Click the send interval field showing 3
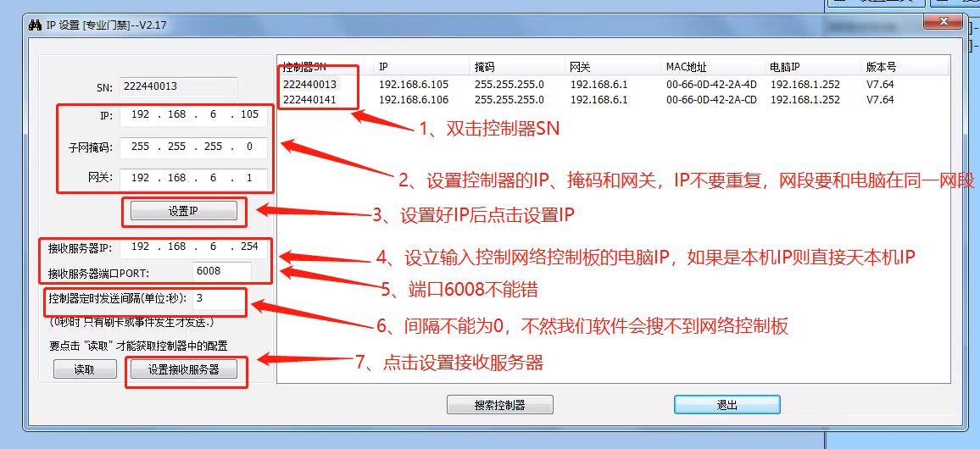 tap(219, 298)
